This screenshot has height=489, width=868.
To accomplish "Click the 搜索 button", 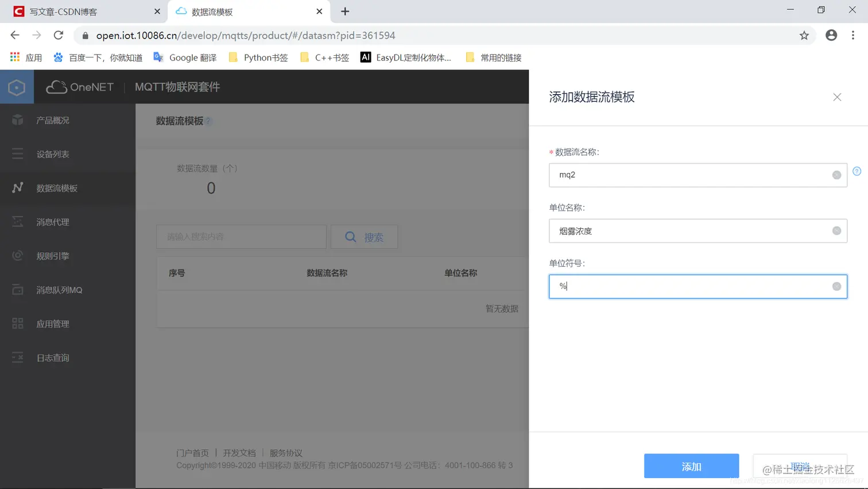I will (364, 237).
